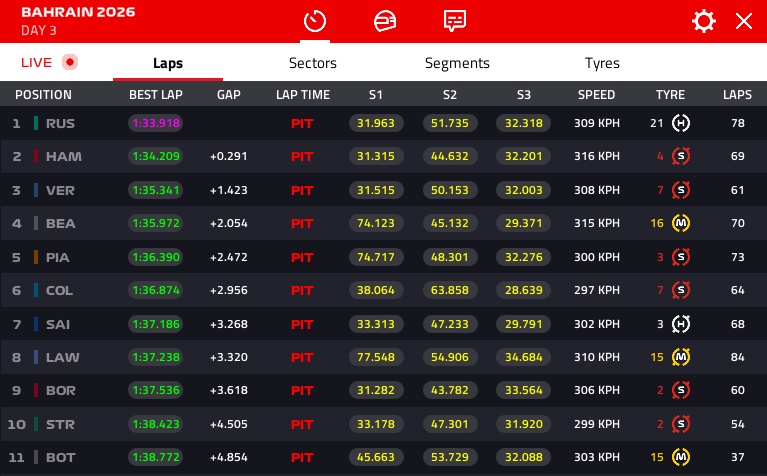
Task: Sort by BEST LAP column header
Action: tap(156, 95)
